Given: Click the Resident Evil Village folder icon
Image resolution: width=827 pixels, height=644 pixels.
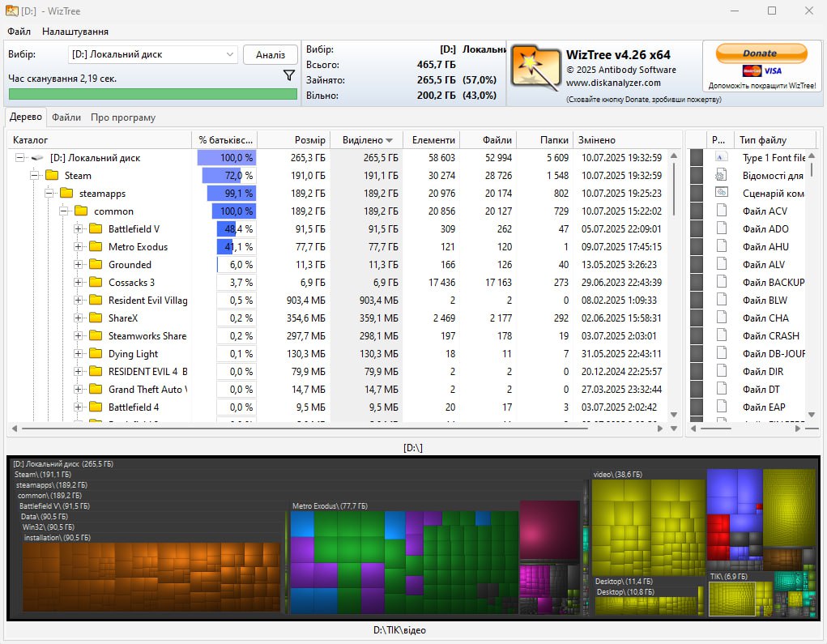Looking at the screenshot, I should 96,300.
